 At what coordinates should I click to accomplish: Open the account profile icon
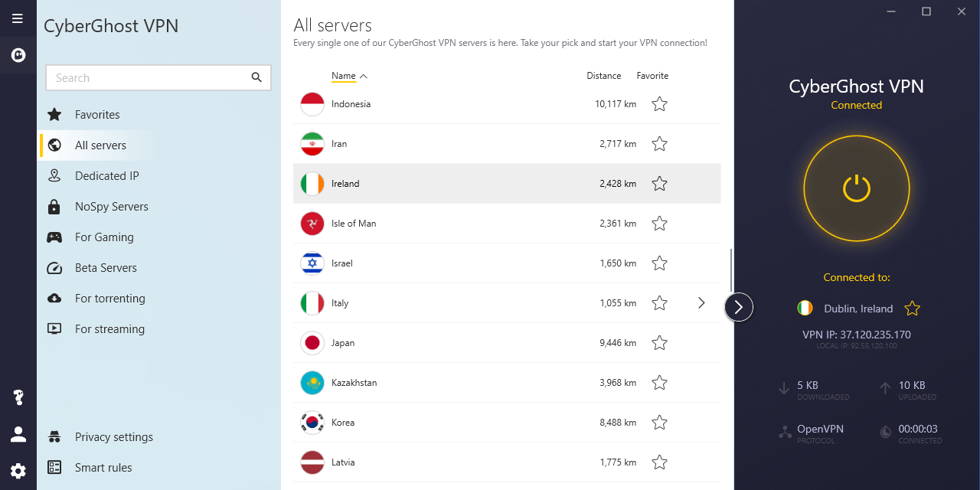coord(18,433)
